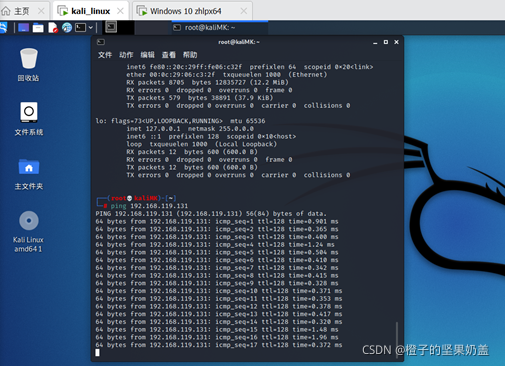Click the 'ping 192.168.119.131' command text
This screenshot has width=505, height=366.
[149, 206]
